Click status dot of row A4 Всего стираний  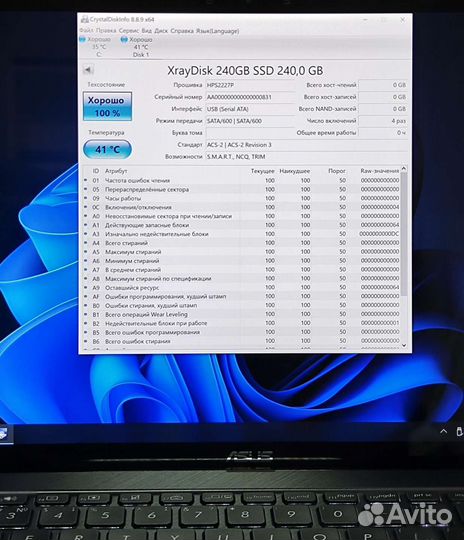pos(86,242)
